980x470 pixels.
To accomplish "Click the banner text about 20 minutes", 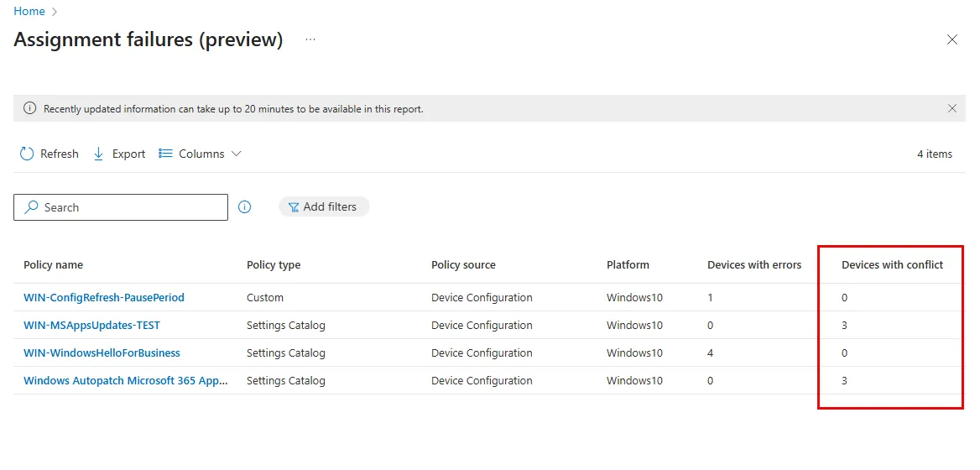I will click(x=234, y=109).
